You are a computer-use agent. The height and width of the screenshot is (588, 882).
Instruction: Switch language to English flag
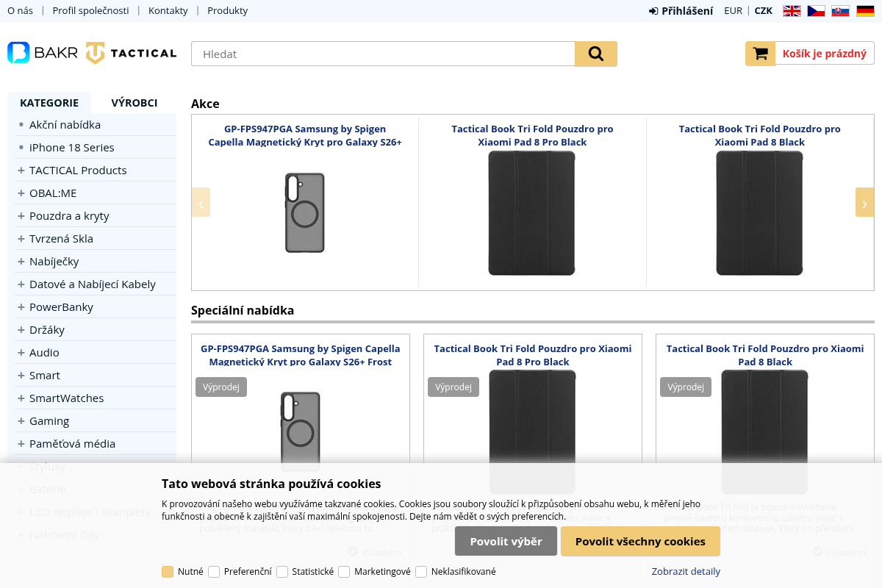792,11
